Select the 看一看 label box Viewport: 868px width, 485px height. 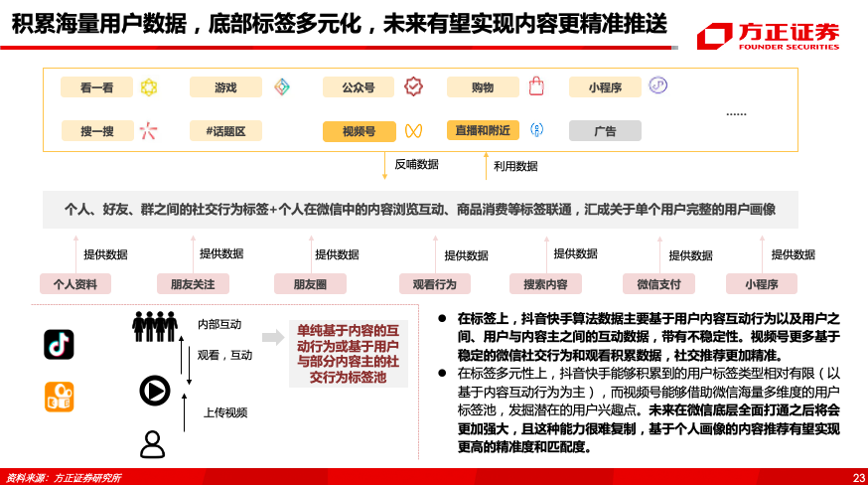[x=97, y=87]
